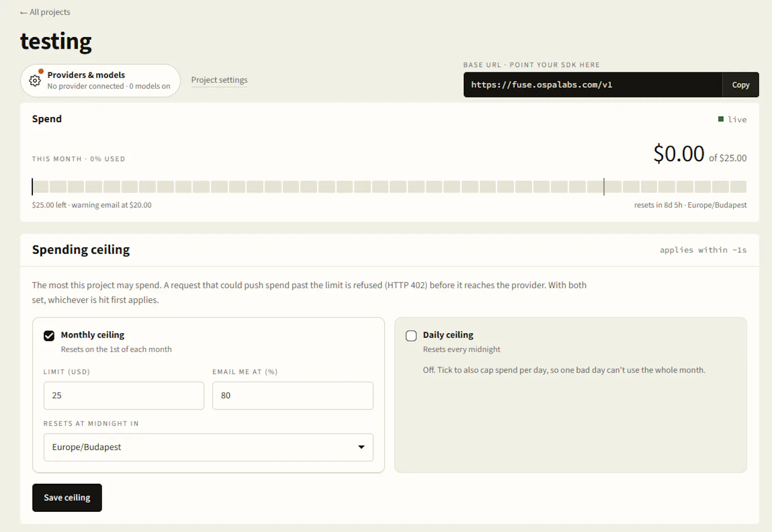Click the green live status indicator
772x532 pixels.
coord(721,119)
